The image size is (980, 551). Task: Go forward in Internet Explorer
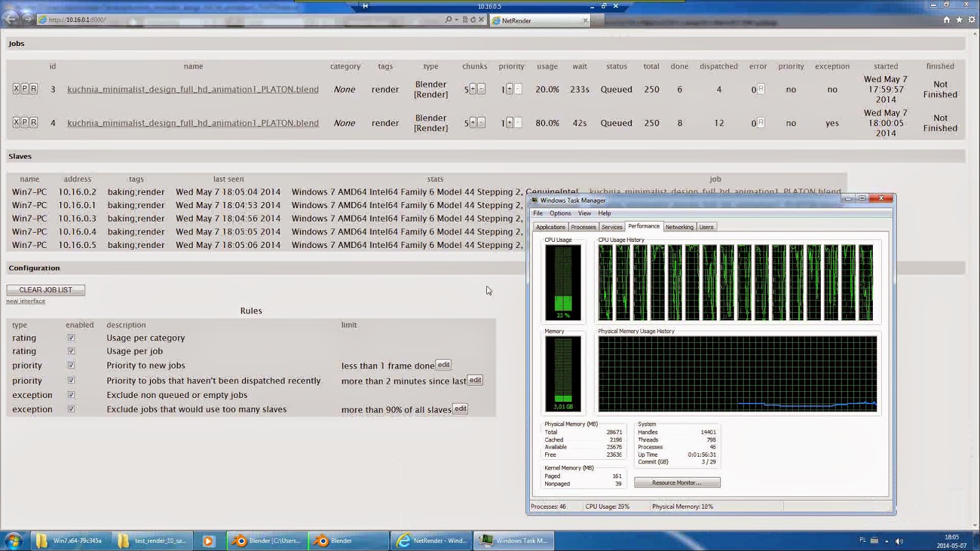[x=28, y=19]
